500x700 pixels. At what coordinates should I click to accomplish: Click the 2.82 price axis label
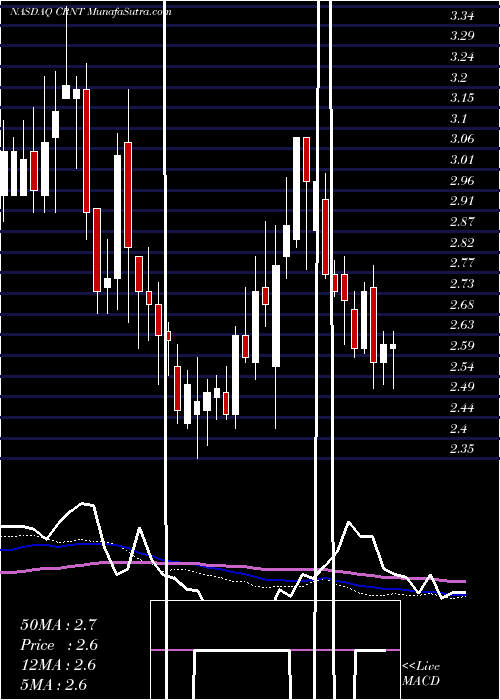coord(462,242)
